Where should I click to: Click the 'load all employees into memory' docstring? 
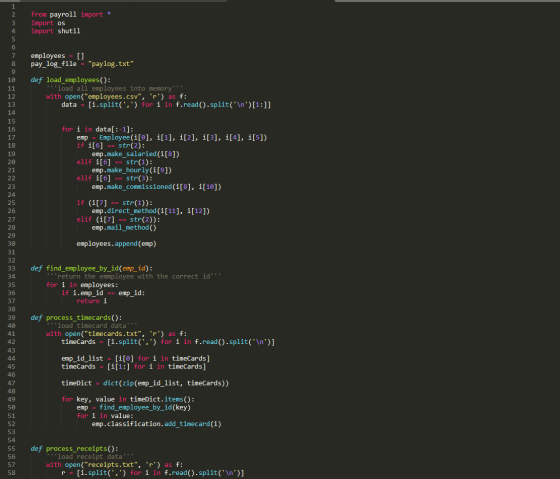(x=115, y=88)
